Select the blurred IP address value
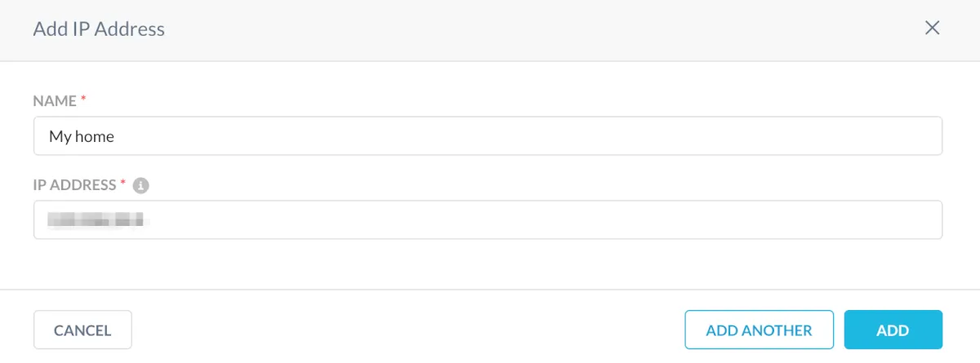980x363 pixels. click(96, 219)
